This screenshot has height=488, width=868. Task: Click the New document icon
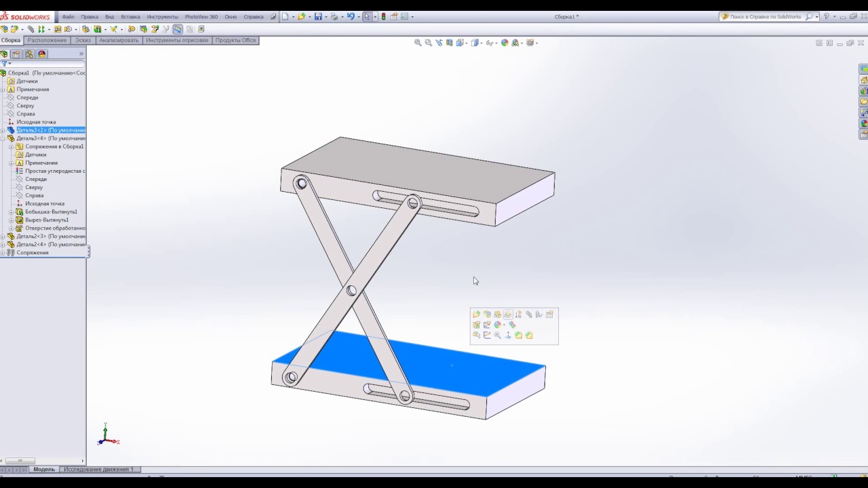(x=285, y=16)
